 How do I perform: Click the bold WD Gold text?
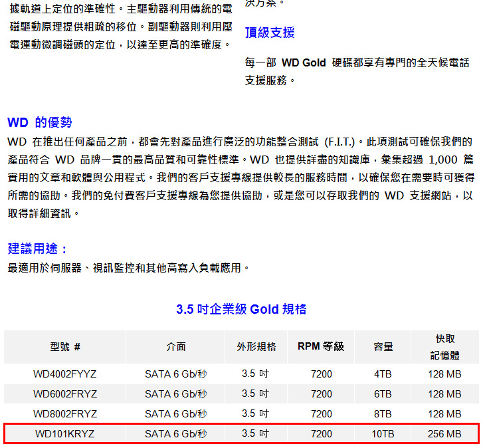(304, 63)
